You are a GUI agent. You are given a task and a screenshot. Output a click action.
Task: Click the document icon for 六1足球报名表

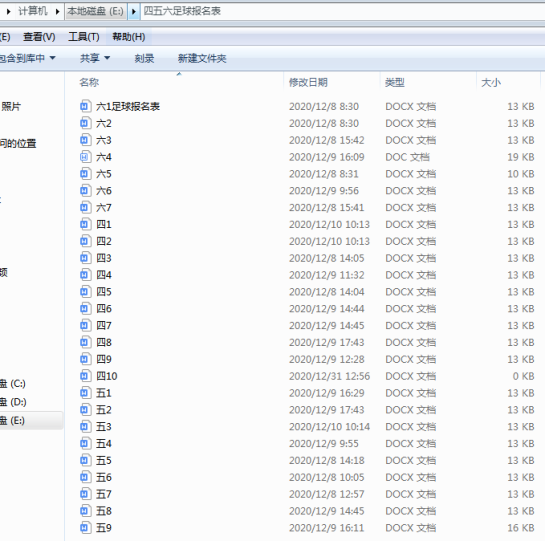click(85, 106)
